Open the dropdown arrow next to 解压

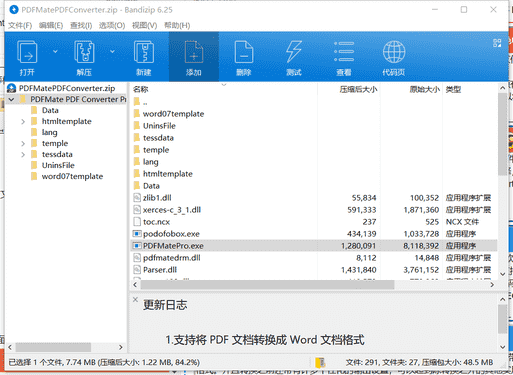112,52
